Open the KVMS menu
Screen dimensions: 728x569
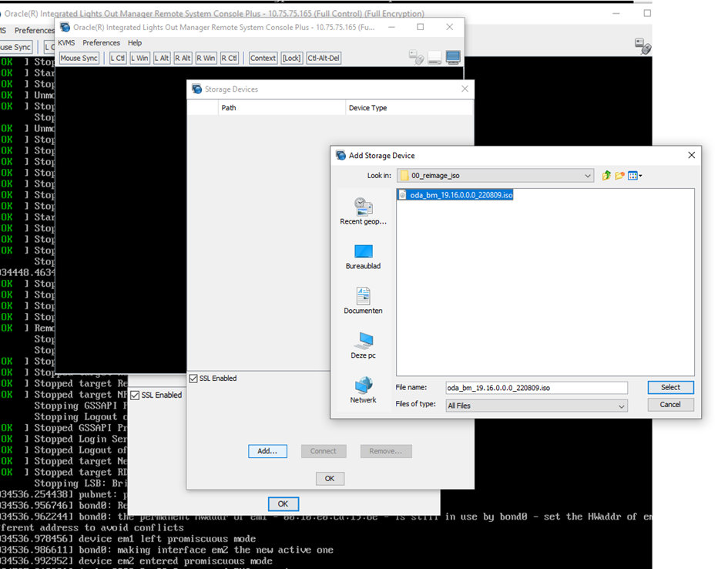pyautogui.click(x=66, y=42)
